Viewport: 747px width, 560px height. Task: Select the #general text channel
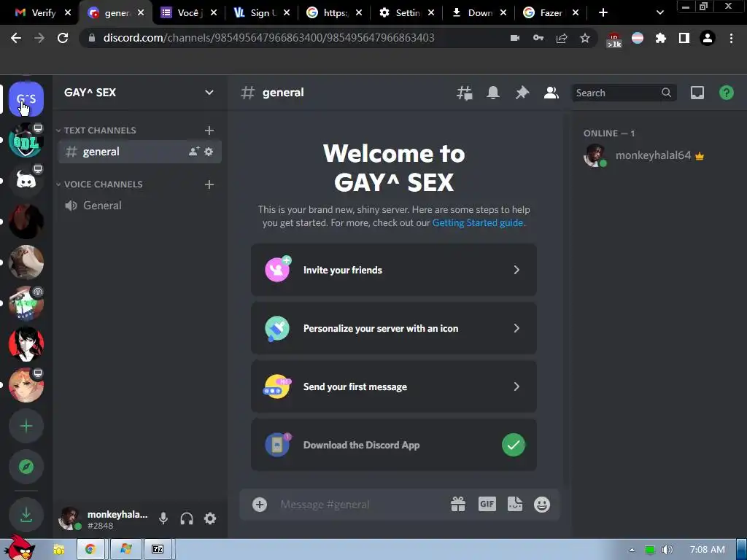click(139, 152)
